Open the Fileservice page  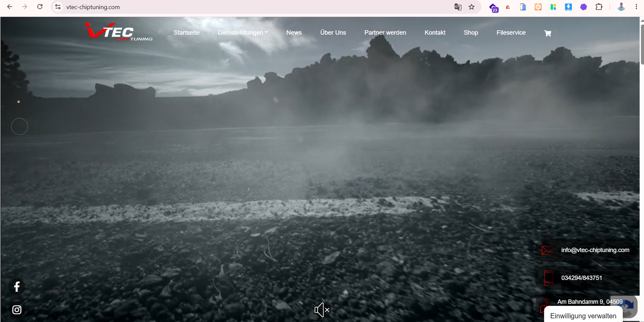[x=511, y=33]
